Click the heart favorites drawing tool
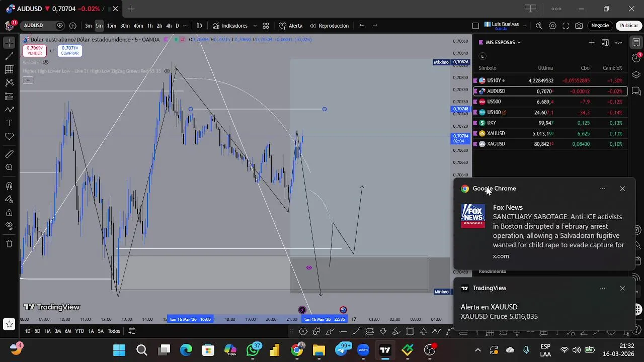The image size is (644, 362). (9, 136)
